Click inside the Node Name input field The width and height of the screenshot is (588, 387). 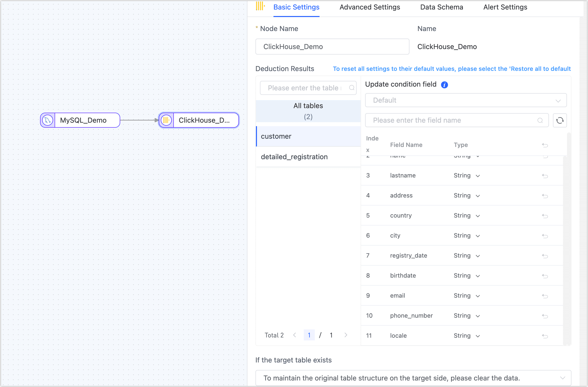pos(332,47)
